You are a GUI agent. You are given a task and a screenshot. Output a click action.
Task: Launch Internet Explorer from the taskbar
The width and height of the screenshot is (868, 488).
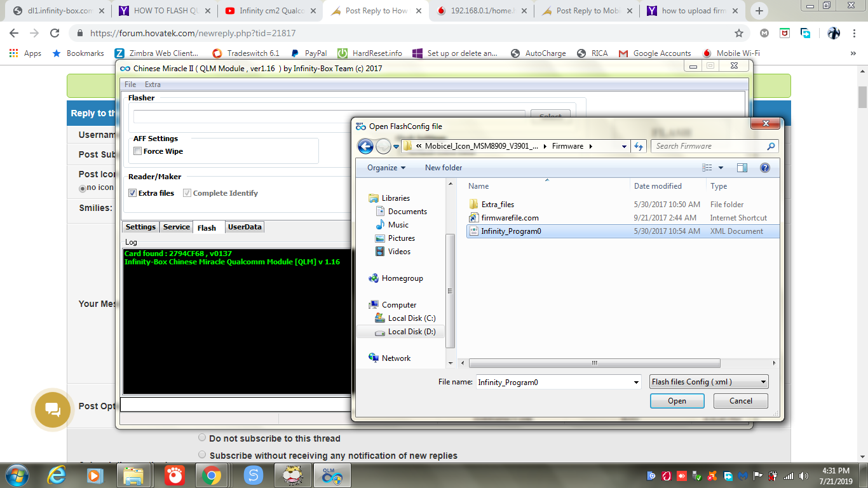[x=58, y=475]
